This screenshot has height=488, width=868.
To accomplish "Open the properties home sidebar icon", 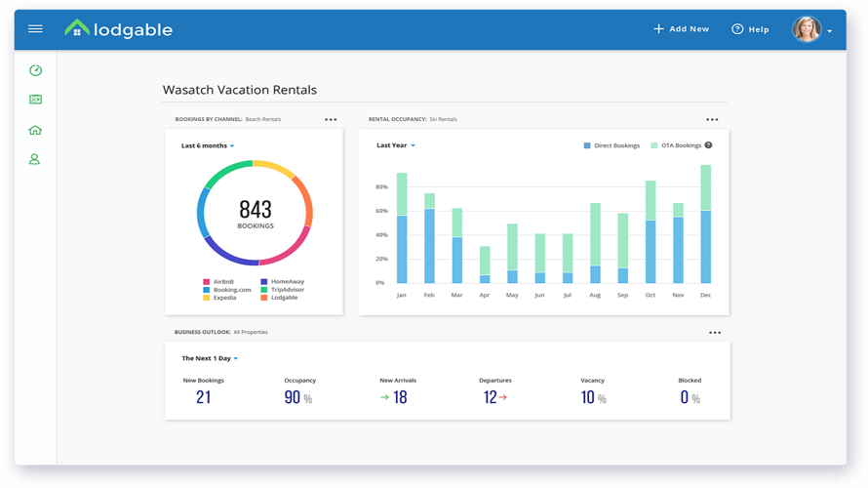I will (x=35, y=130).
